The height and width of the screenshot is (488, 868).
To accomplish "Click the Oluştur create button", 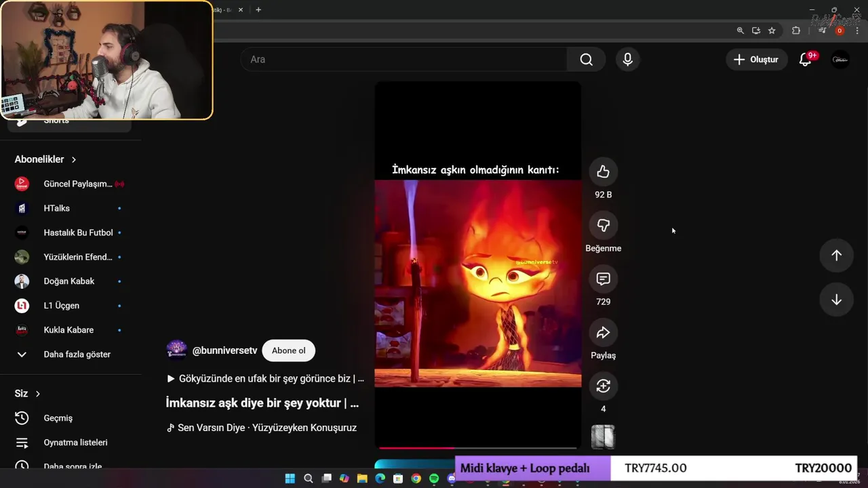I will (756, 60).
